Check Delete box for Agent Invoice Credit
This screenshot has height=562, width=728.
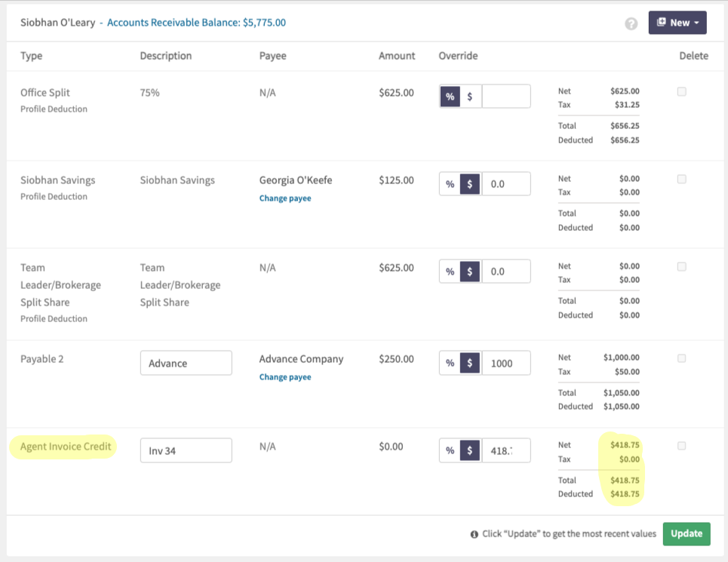coord(681,446)
